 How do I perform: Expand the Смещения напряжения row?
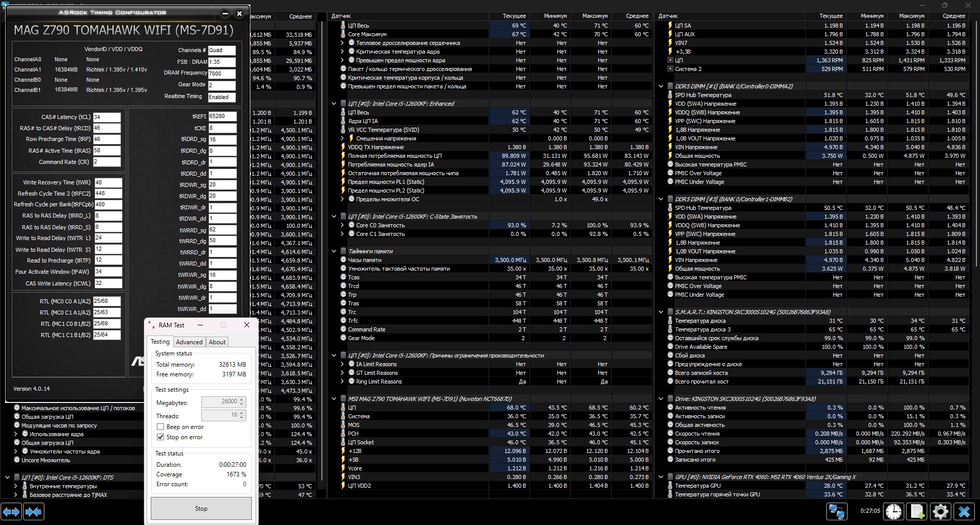click(342, 138)
